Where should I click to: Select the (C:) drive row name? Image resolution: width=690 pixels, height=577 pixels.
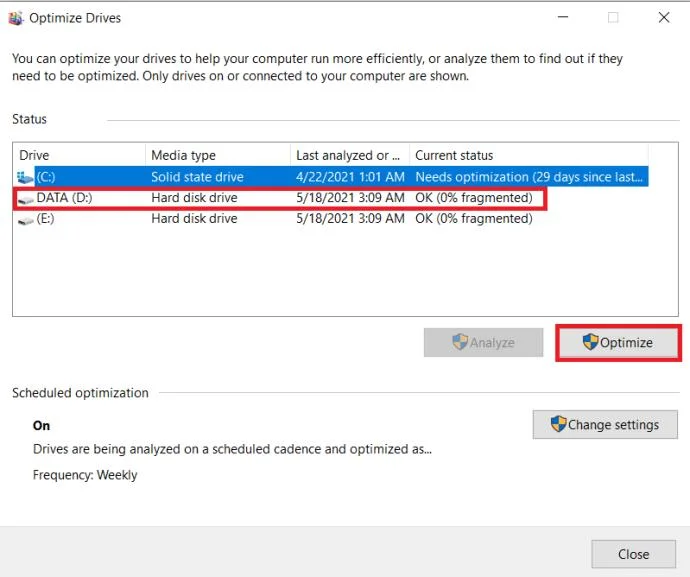coord(46,177)
